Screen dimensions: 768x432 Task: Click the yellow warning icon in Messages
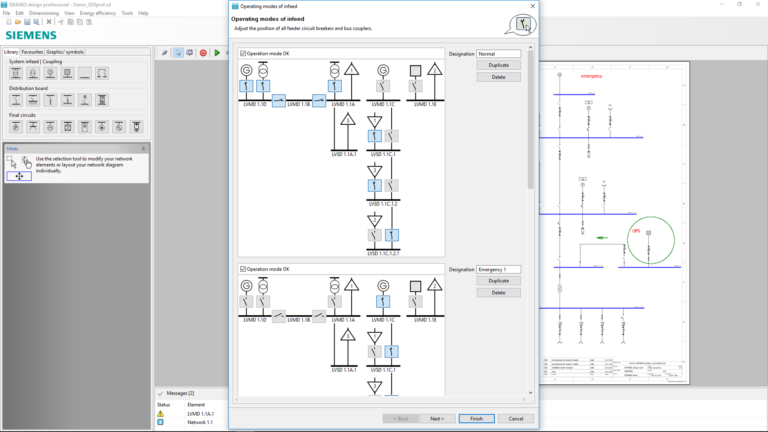click(161, 414)
